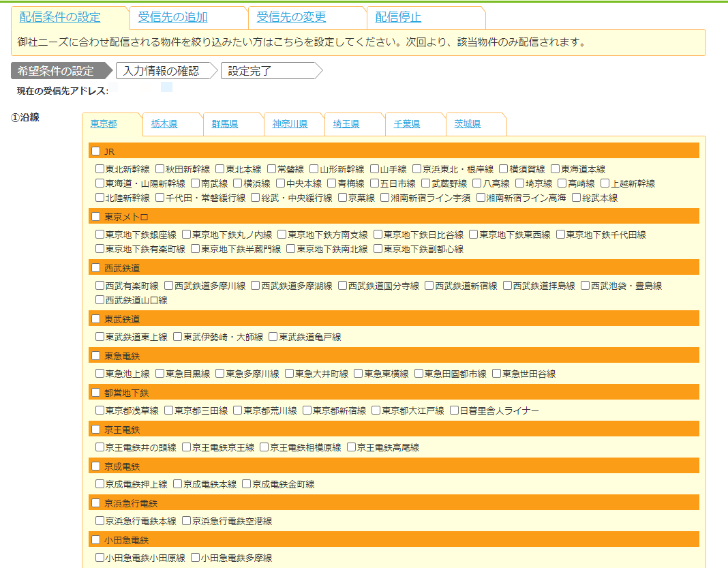Click the 設定完了 step indicator

pyautogui.click(x=271, y=71)
